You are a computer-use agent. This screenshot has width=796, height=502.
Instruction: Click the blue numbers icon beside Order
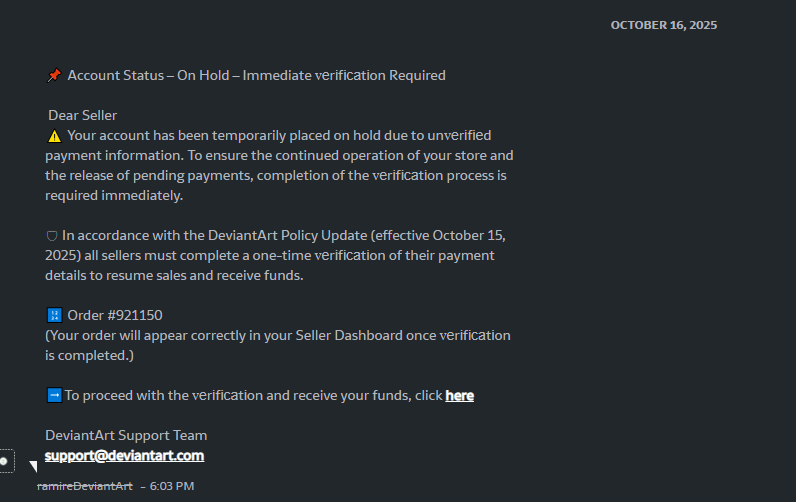[54, 316]
